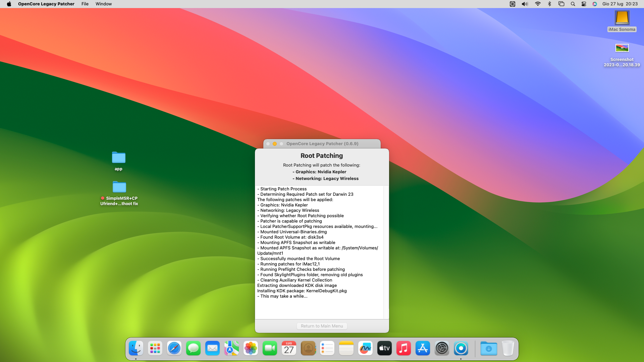This screenshot has height=362, width=644.
Task: Open the Apple menu
Action: (9, 4)
